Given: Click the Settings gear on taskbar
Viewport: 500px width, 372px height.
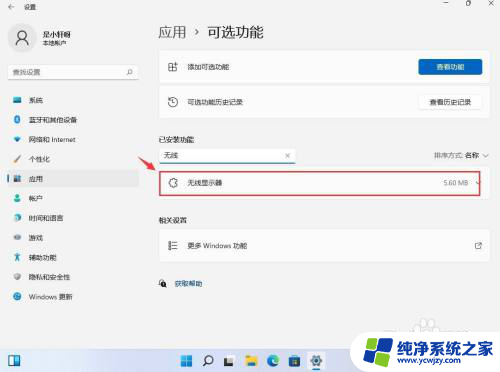Looking at the screenshot, I should (x=316, y=361).
